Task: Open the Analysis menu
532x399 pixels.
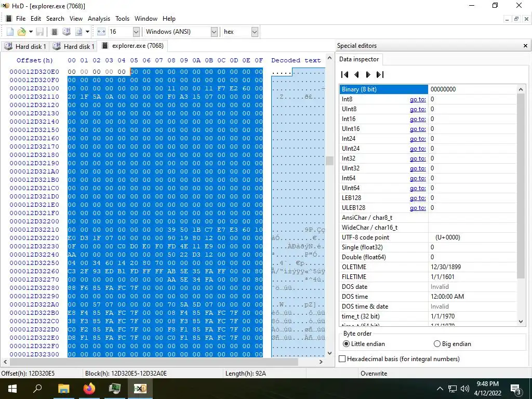Action: pos(99,19)
